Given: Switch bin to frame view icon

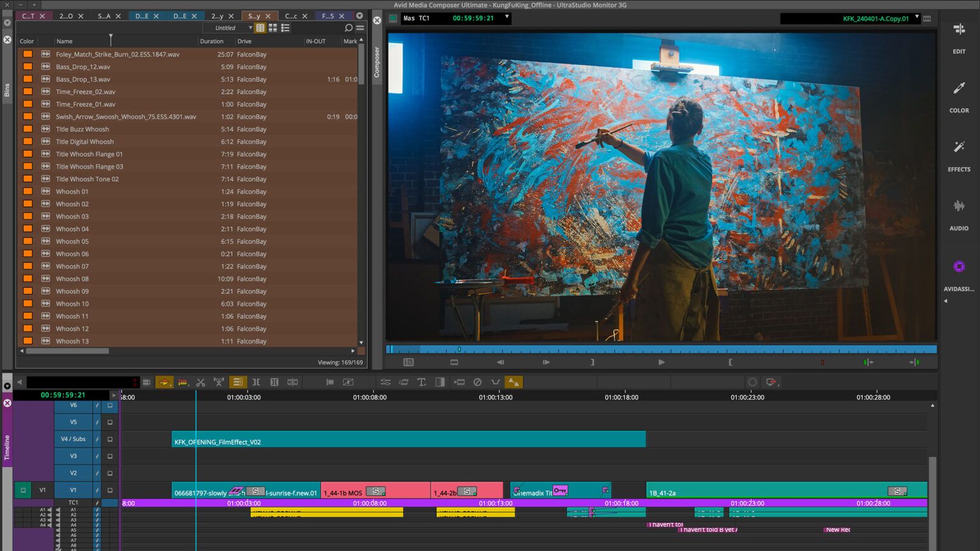Looking at the screenshot, I should [272, 28].
